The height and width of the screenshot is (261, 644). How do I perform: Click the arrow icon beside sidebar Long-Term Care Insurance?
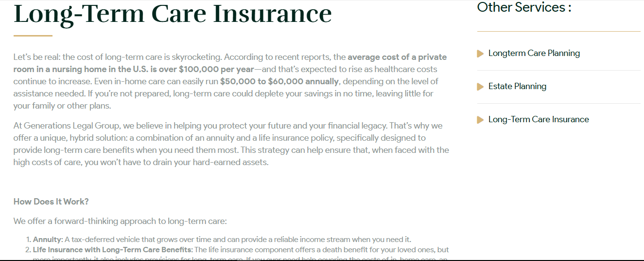click(x=480, y=120)
